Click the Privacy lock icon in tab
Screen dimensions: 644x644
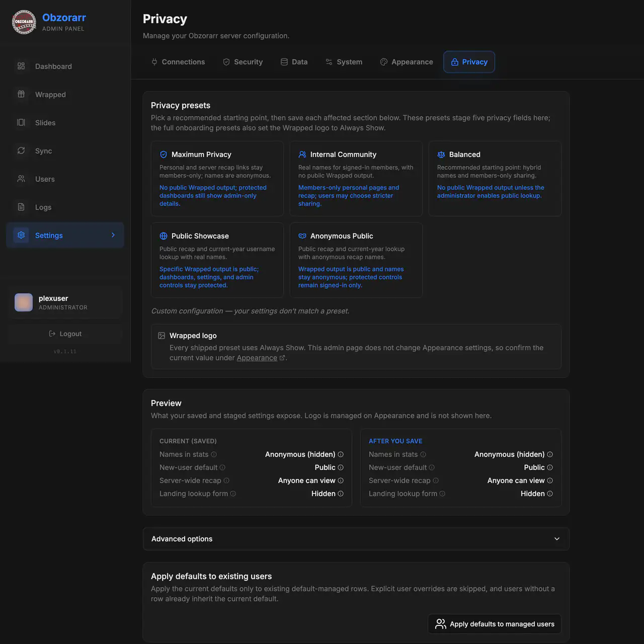point(455,62)
